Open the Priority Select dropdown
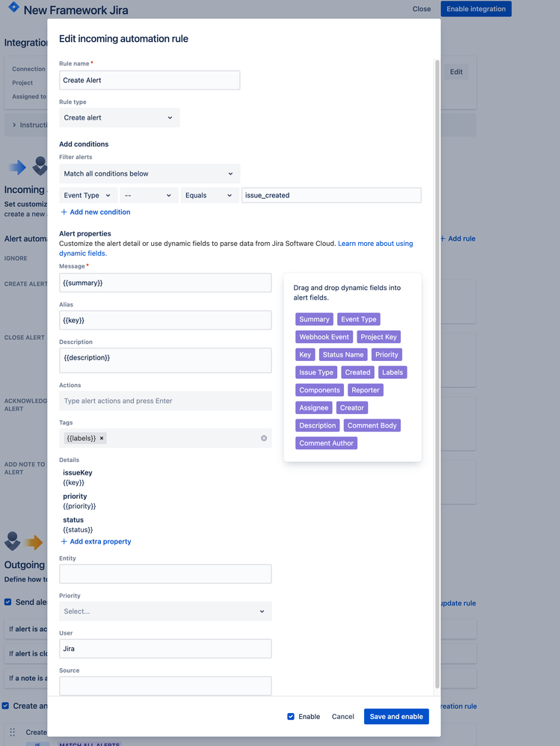Viewport: 560px width, 746px height. [x=165, y=611]
